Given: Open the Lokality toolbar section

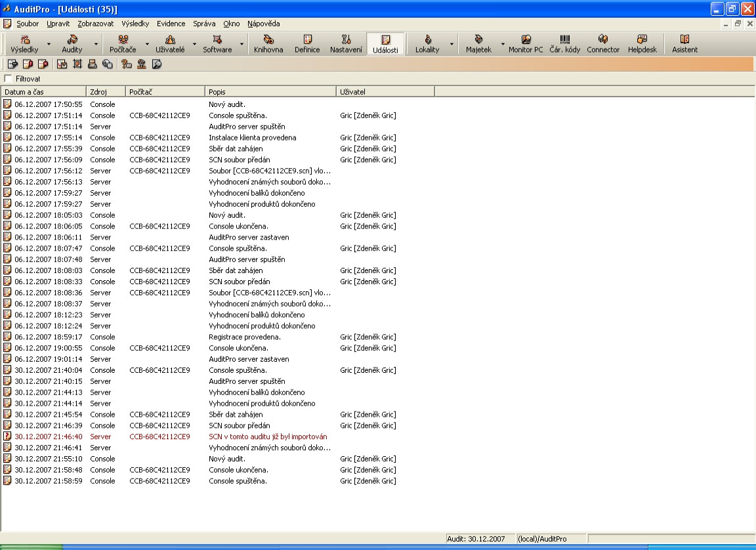Looking at the screenshot, I should 427,44.
